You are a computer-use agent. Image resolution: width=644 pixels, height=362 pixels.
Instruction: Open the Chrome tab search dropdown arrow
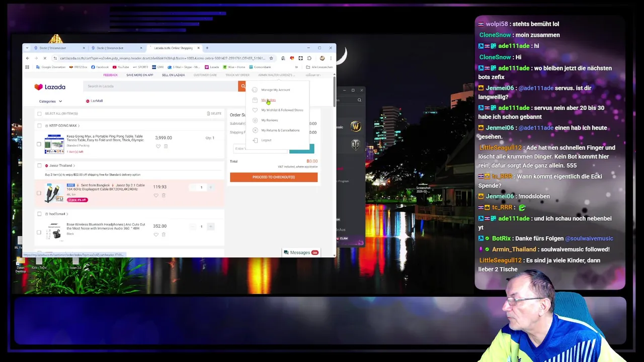click(x=27, y=48)
